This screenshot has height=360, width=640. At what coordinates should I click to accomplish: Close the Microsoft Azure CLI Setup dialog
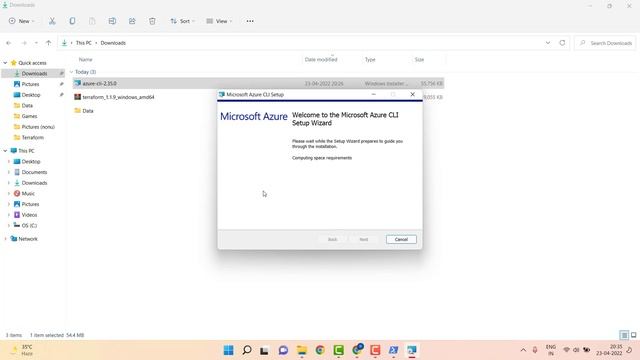point(413,94)
